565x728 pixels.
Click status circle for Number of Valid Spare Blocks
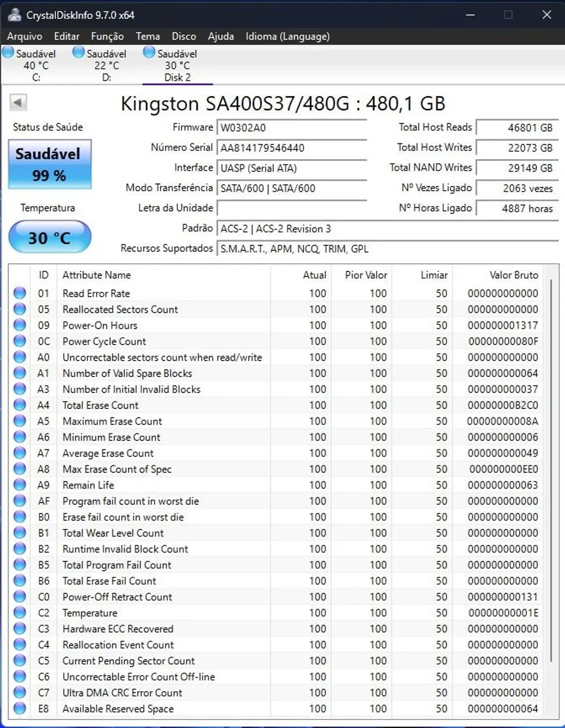(20, 373)
